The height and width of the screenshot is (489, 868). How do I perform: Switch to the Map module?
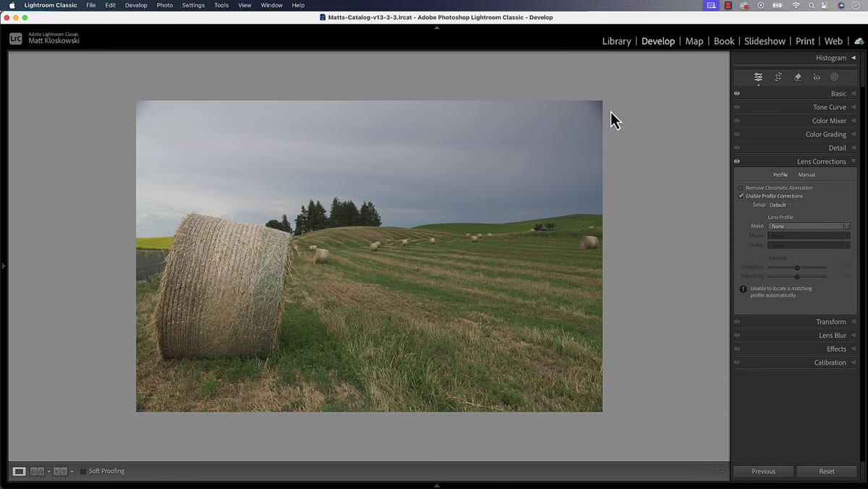click(694, 41)
